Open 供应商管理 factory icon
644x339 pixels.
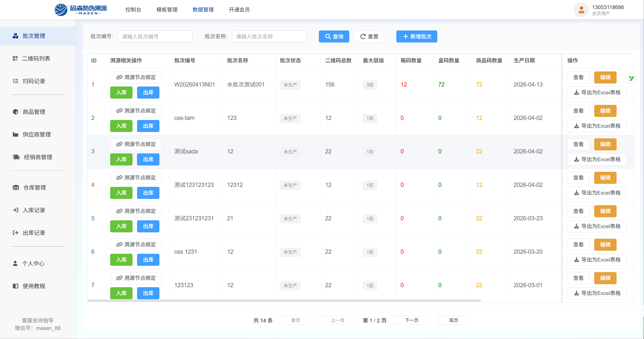point(15,134)
